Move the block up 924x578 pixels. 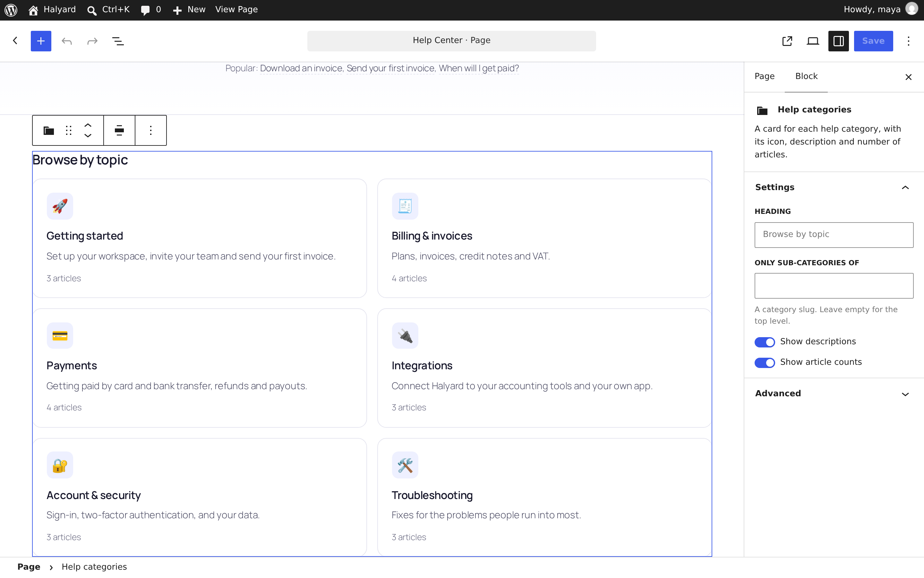(x=88, y=125)
